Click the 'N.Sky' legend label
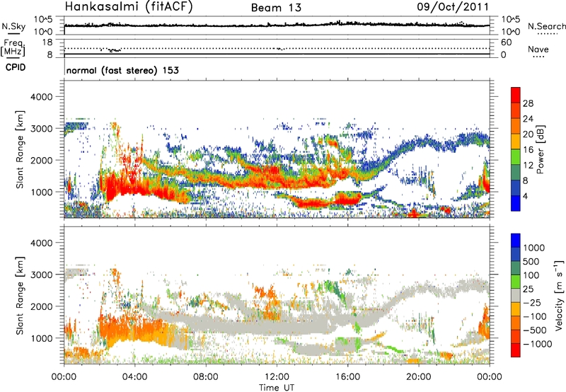 tap(13, 26)
